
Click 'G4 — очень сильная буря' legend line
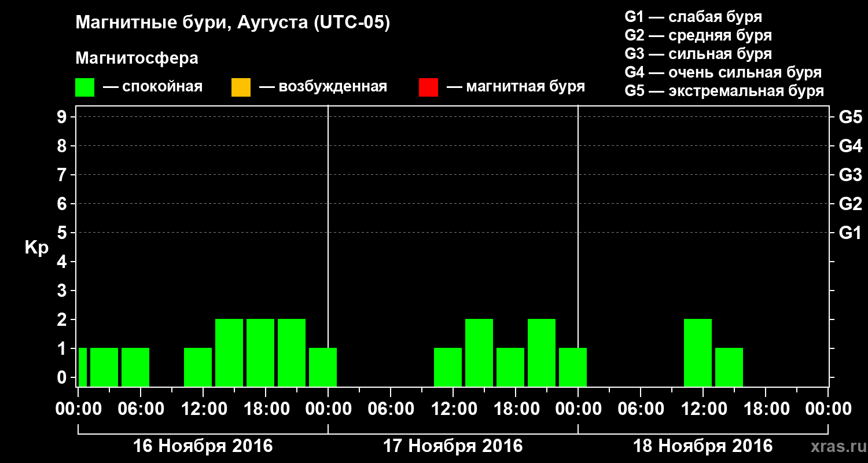point(723,72)
